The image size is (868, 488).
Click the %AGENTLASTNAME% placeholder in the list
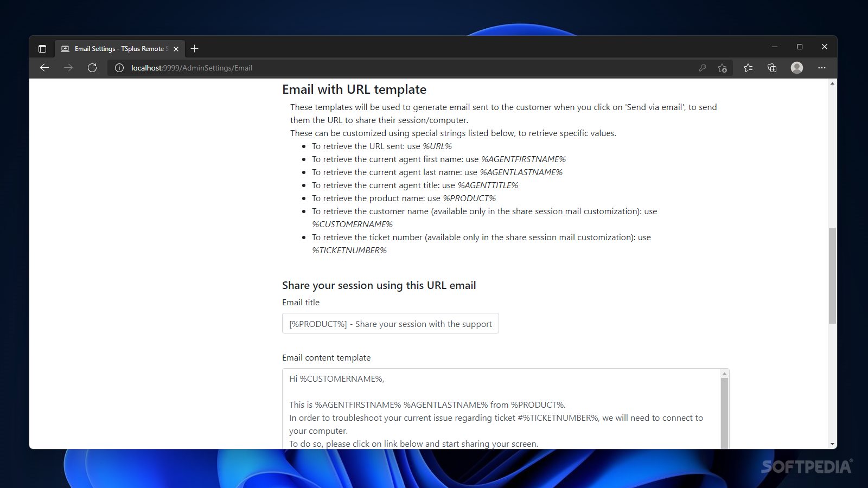521,172
